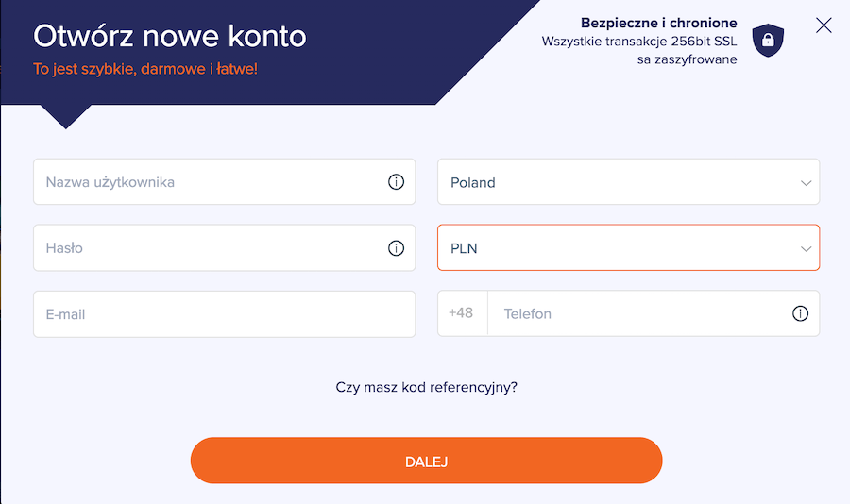
Task: Click the orange DALEJ button
Action: (x=427, y=461)
